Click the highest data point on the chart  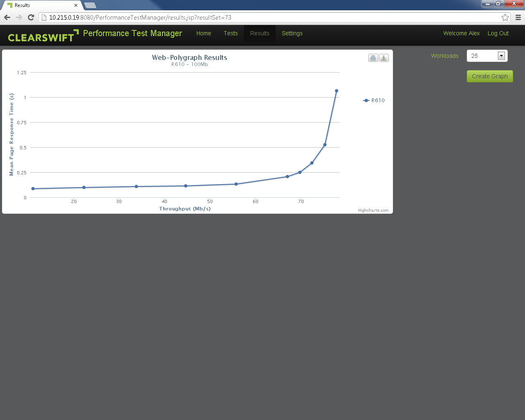point(336,91)
